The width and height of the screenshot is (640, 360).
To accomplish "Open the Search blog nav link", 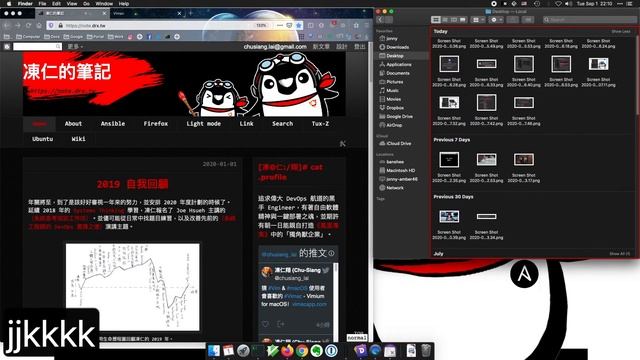I will pos(282,124).
